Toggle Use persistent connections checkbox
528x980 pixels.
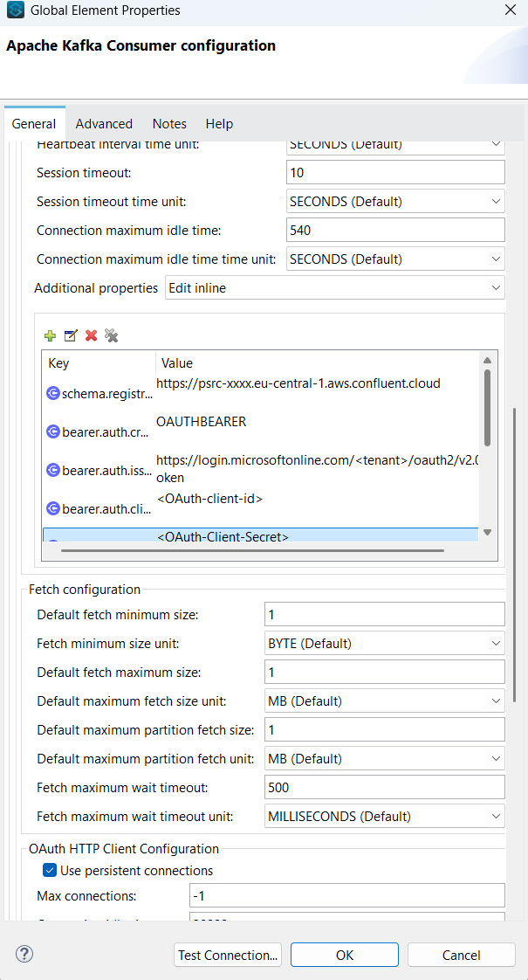pos(50,870)
